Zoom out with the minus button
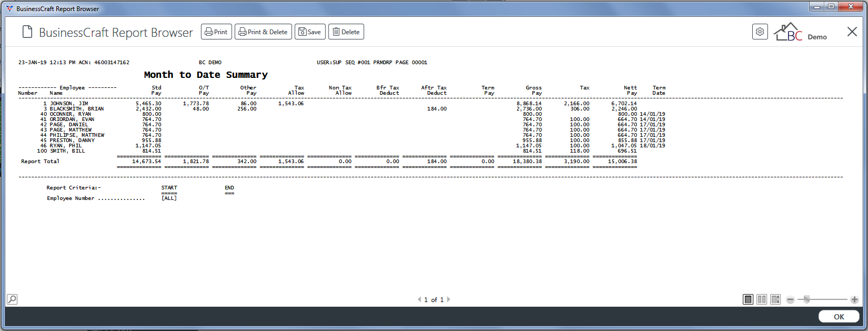The width and height of the screenshot is (868, 331). tap(790, 299)
